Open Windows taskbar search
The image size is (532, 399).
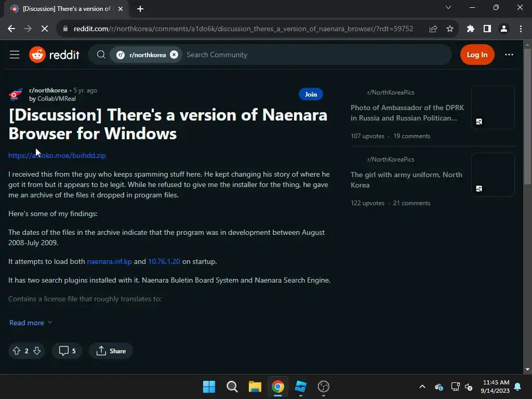click(x=232, y=387)
